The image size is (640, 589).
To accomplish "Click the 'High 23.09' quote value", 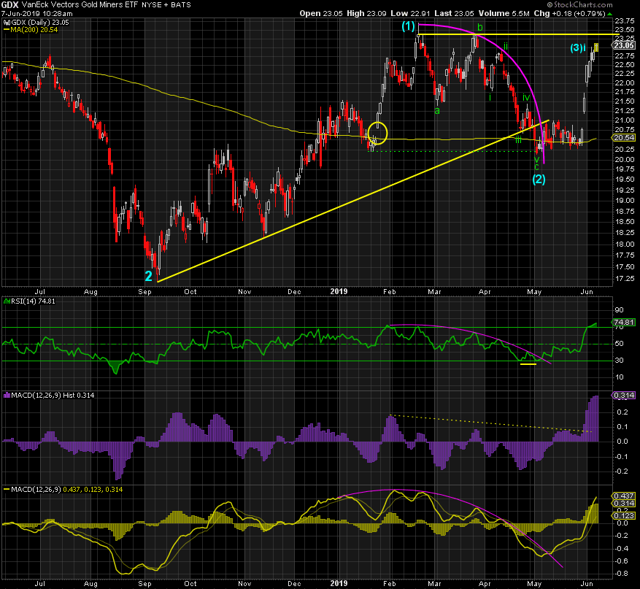I will 366,13.
